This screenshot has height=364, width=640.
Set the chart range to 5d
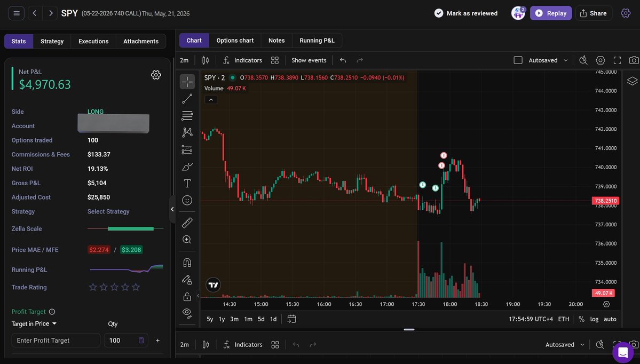(261, 319)
